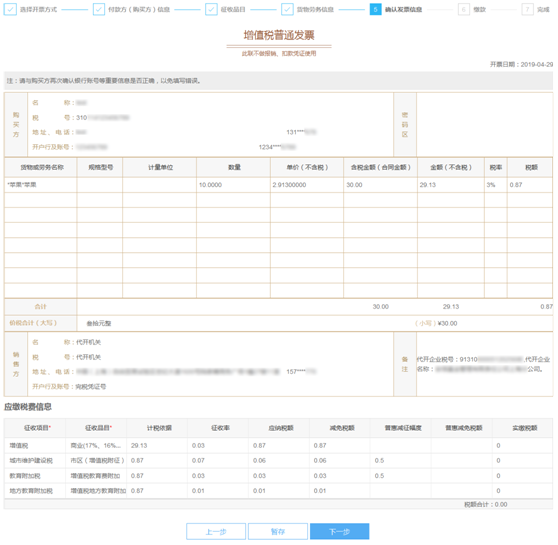This screenshot has height=545, width=558.
Task: Select the active step 确认发票信息
Action: pos(396,9)
